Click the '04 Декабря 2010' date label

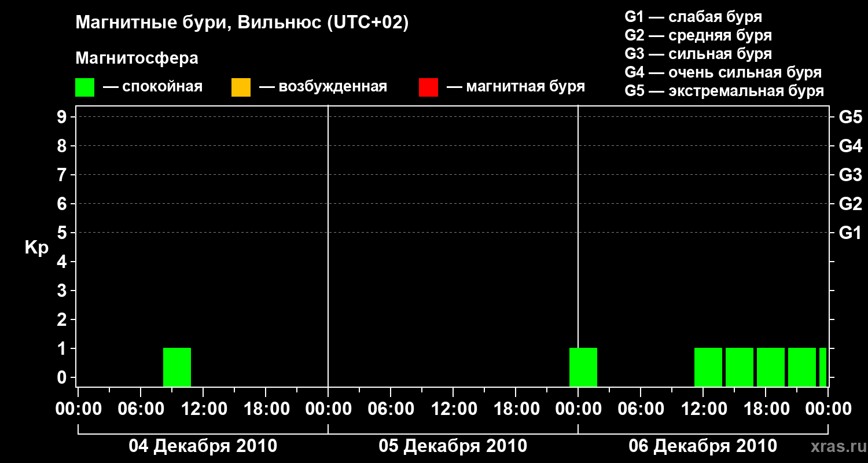pos(203,446)
